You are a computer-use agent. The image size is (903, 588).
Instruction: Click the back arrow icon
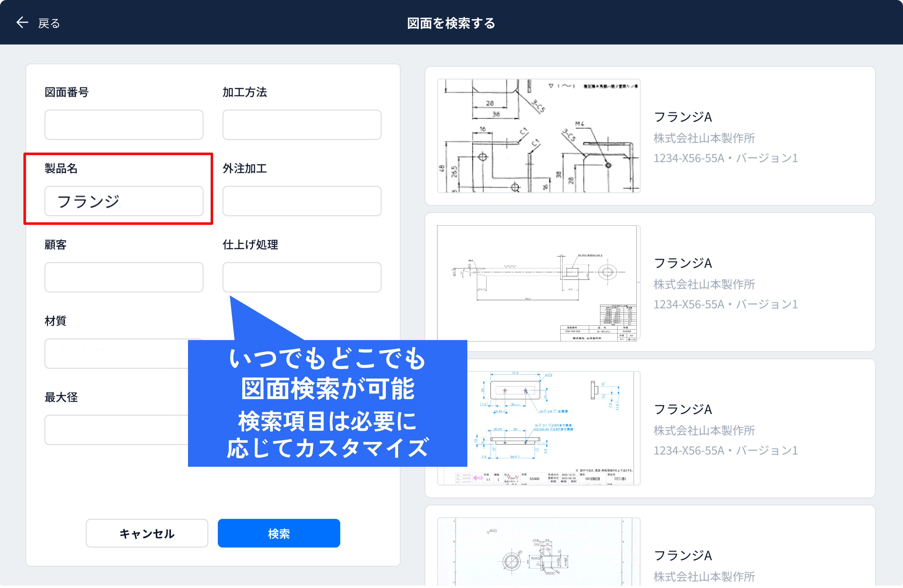point(22,23)
